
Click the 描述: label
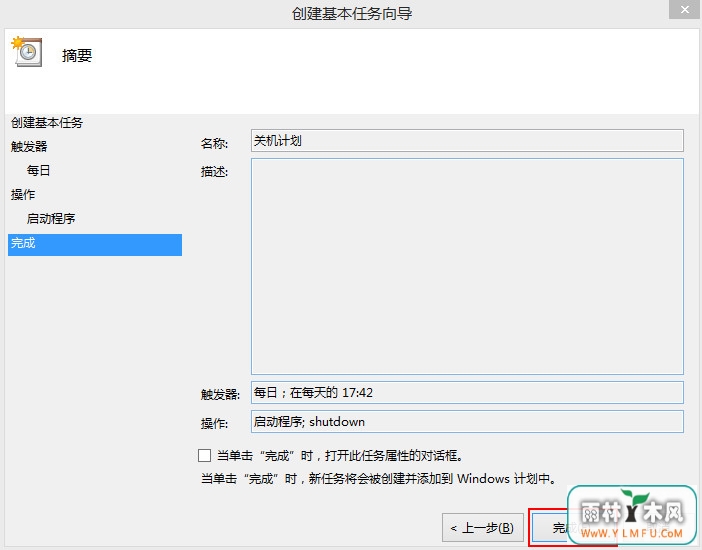coord(214,172)
